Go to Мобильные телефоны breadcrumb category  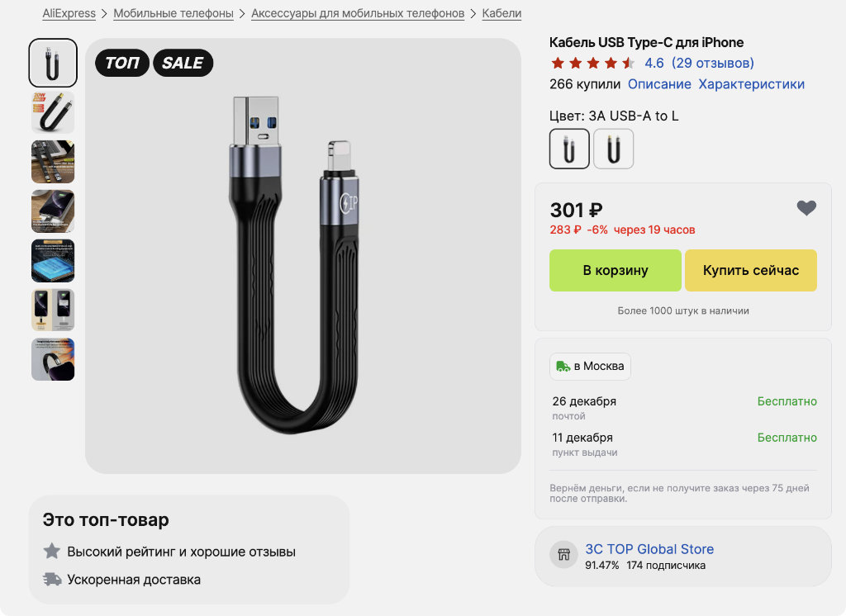pyautogui.click(x=173, y=14)
